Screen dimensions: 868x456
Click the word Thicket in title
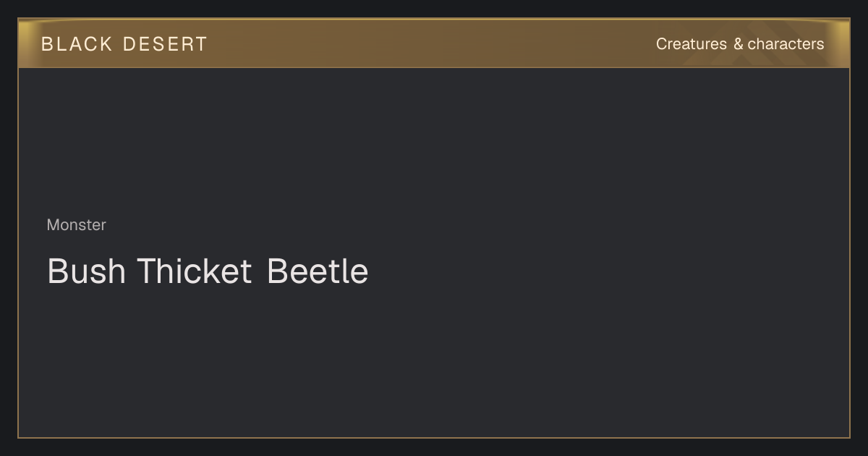click(195, 271)
